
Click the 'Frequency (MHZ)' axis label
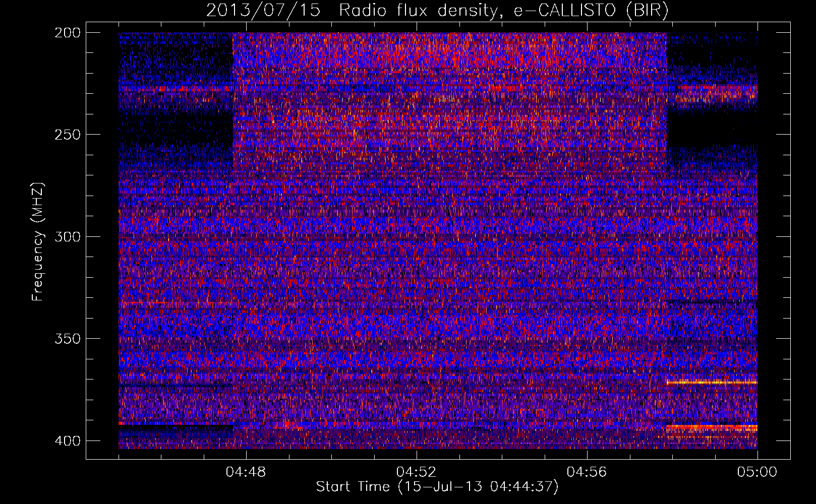click(x=38, y=242)
